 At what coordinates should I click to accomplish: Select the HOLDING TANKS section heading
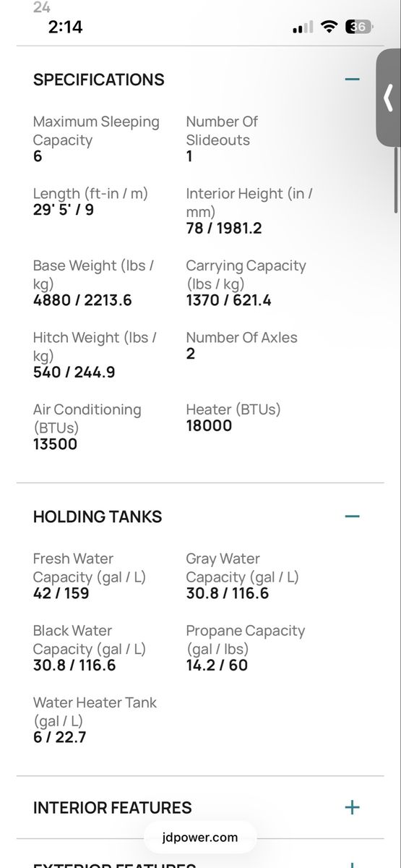pos(98,516)
